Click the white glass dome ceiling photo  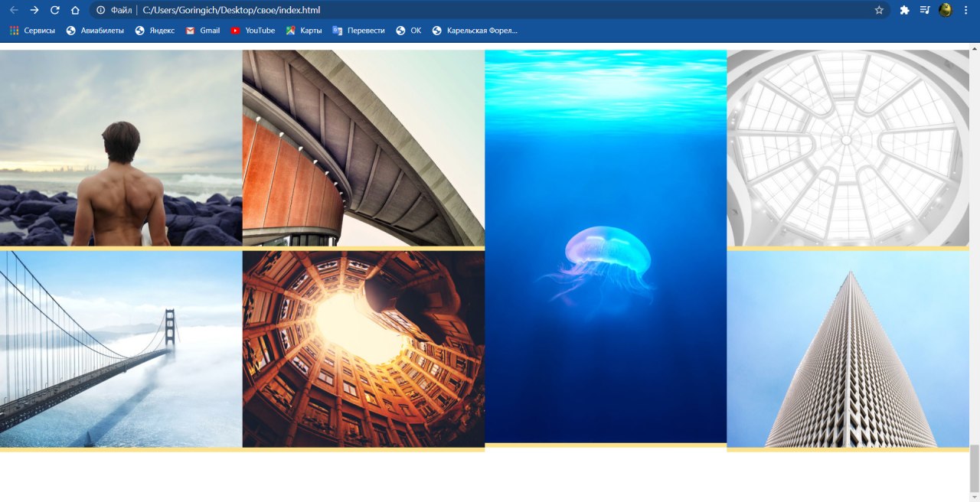848,148
